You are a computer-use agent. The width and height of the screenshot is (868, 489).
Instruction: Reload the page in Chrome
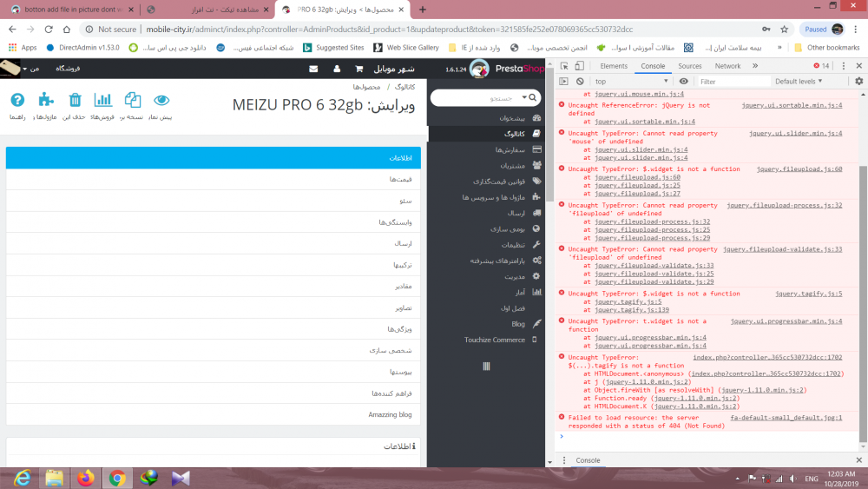click(49, 30)
